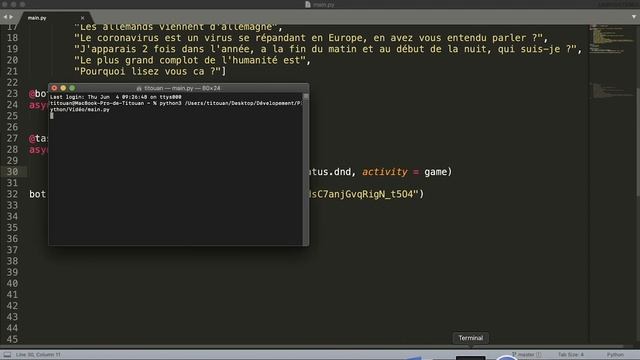Viewport: 640px width, 360px height.
Task: Zoom the Terminal window with green button
Action: point(72,88)
